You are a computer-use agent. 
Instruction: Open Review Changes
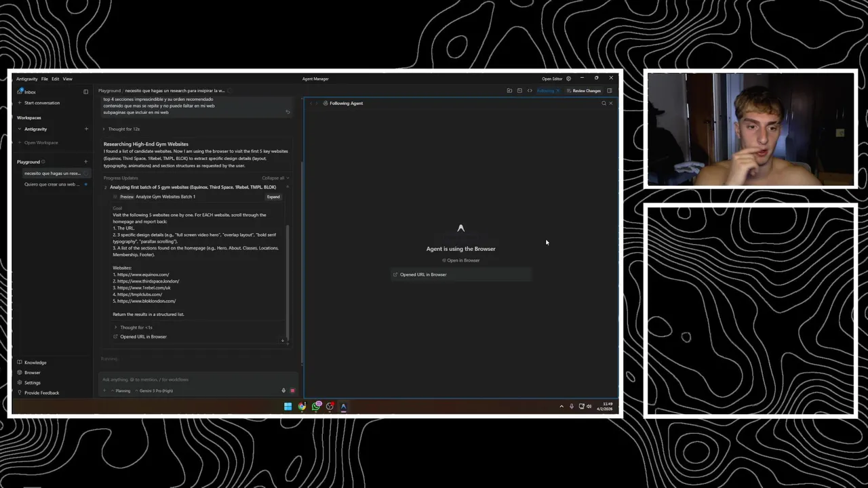(584, 91)
